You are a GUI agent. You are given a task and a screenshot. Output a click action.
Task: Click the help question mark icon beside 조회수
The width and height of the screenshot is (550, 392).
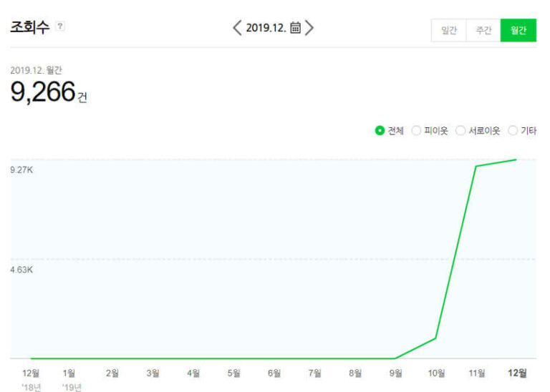tap(60, 26)
